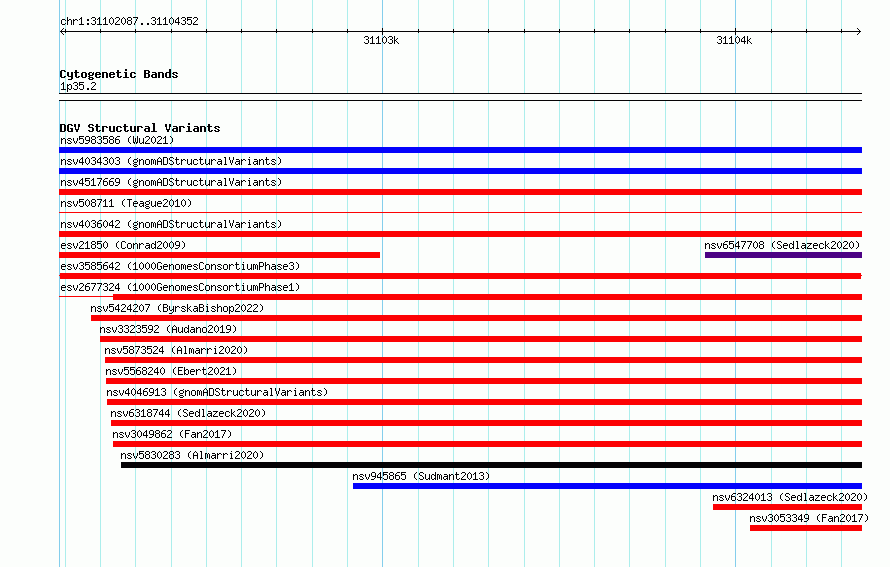
Task: Click the red bar for nsv3049862
Action: click(x=488, y=444)
